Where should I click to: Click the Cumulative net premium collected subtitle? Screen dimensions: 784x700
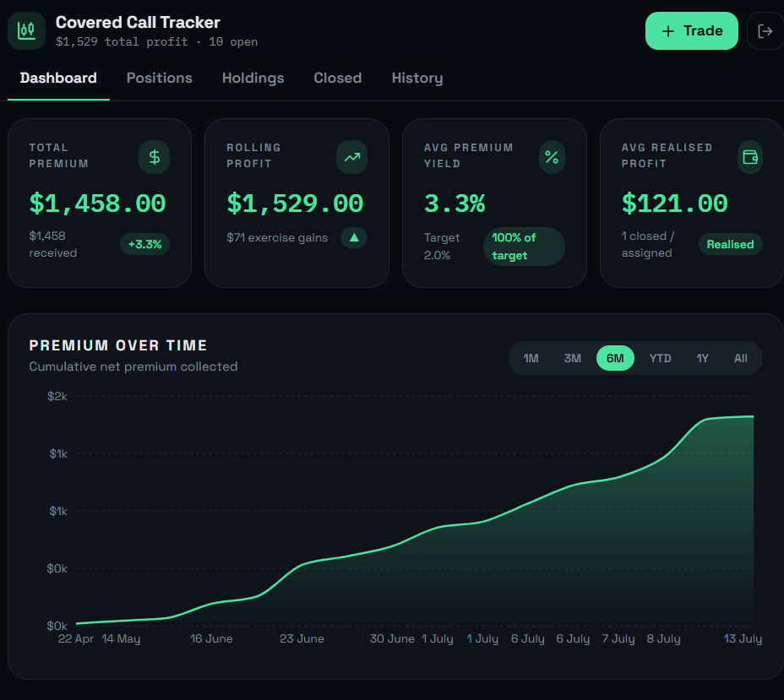[x=133, y=366]
